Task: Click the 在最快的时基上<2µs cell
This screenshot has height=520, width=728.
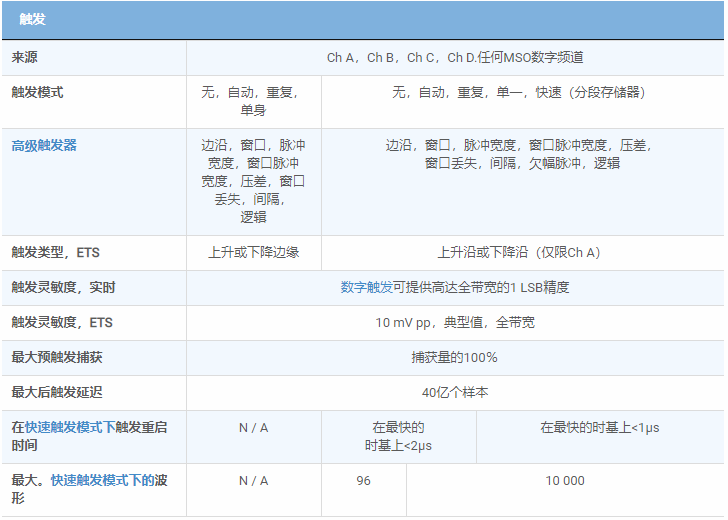Action: click(x=398, y=436)
